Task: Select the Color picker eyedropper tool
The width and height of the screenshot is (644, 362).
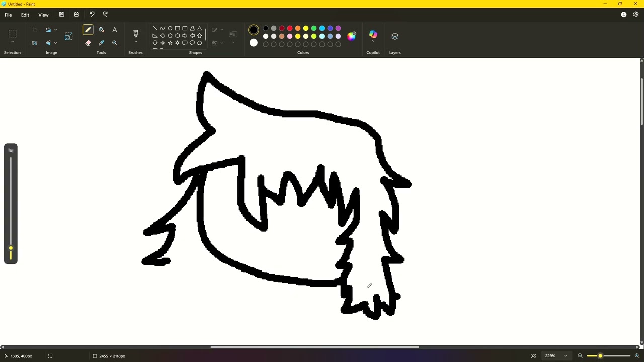Action: pyautogui.click(x=101, y=43)
